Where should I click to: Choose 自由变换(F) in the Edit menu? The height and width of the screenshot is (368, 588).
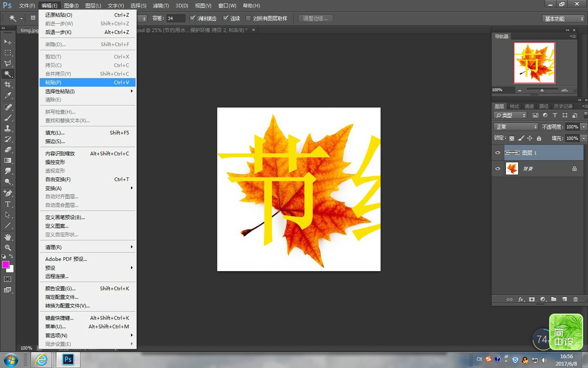87,180
